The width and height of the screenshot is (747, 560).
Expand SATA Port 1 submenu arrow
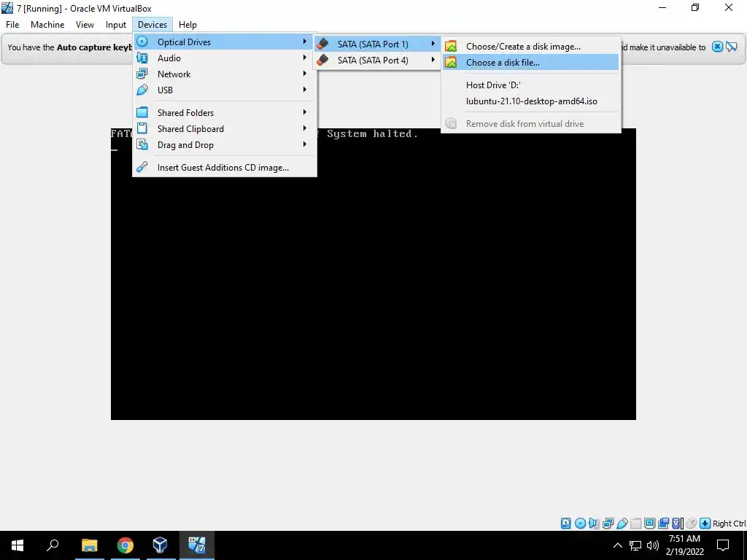tap(433, 44)
